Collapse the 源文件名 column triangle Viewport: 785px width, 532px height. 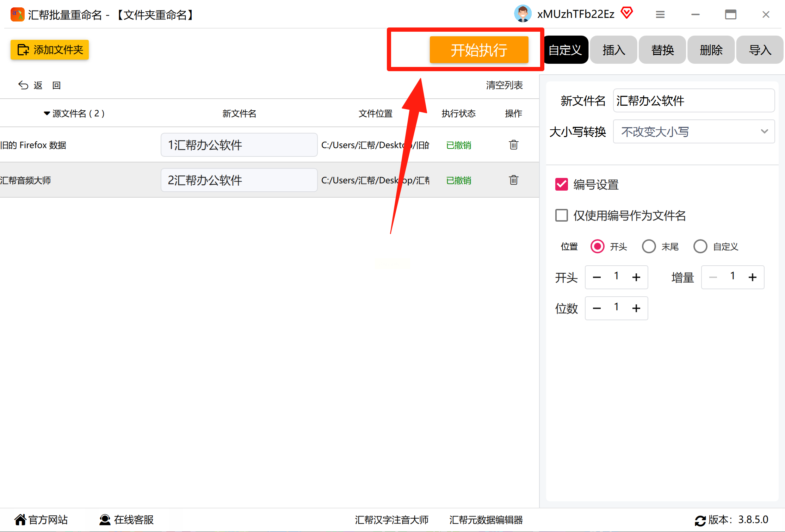coord(47,113)
